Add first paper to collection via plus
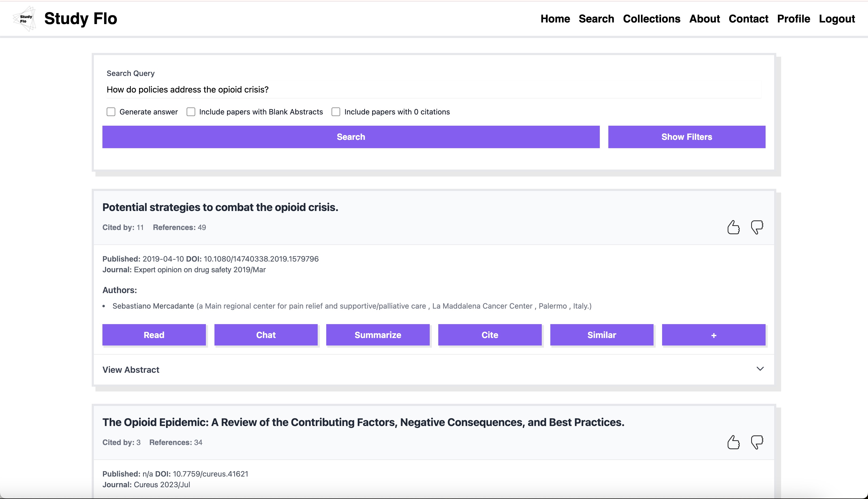The image size is (868, 499). click(713, 335)
